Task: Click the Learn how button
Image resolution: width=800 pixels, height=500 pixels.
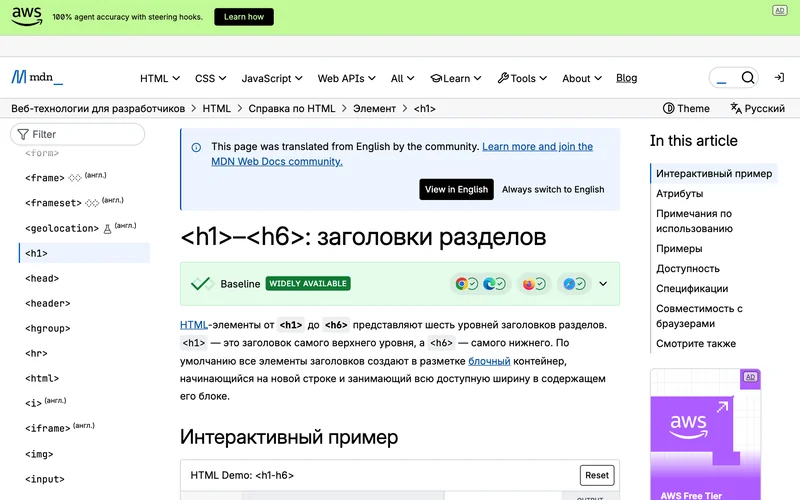Action: [x=244, y=17]
